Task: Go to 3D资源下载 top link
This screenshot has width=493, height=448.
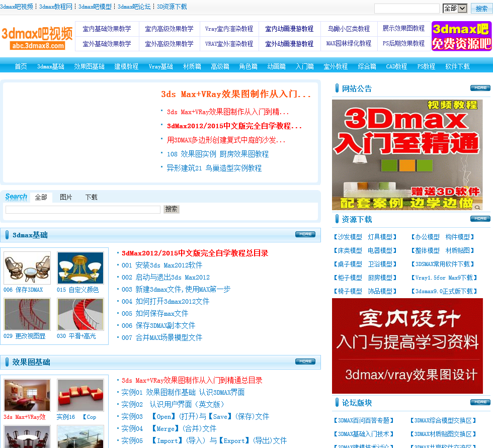Action: [172, 7]
